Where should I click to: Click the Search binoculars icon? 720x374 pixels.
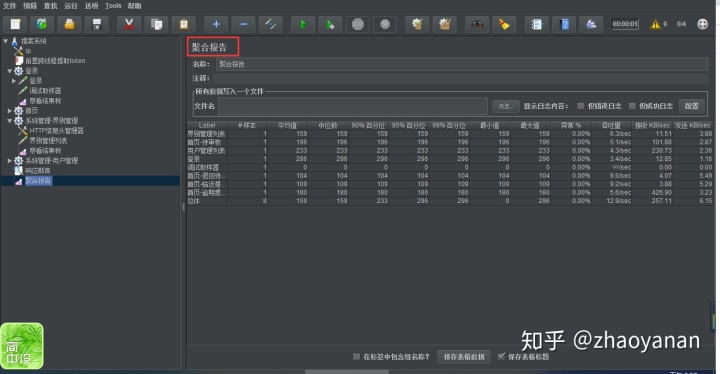477,24
